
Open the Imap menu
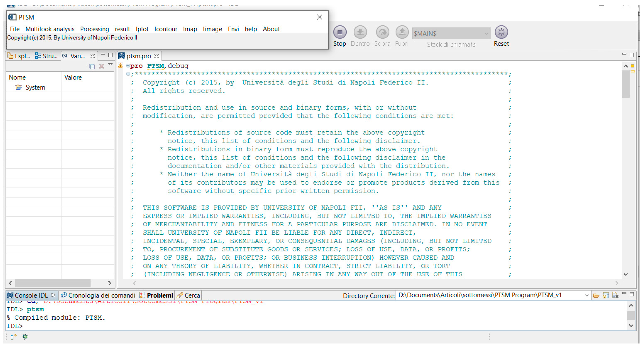pyautogui.click(x=190, y=29)
